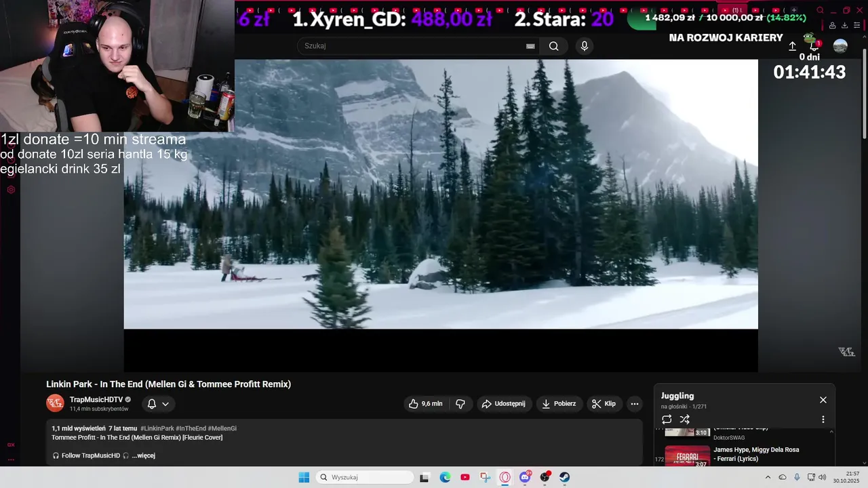This screenshot has width=868, height=488.
Task: Expand description with ...więcej
Action: (x=144, y=455)
